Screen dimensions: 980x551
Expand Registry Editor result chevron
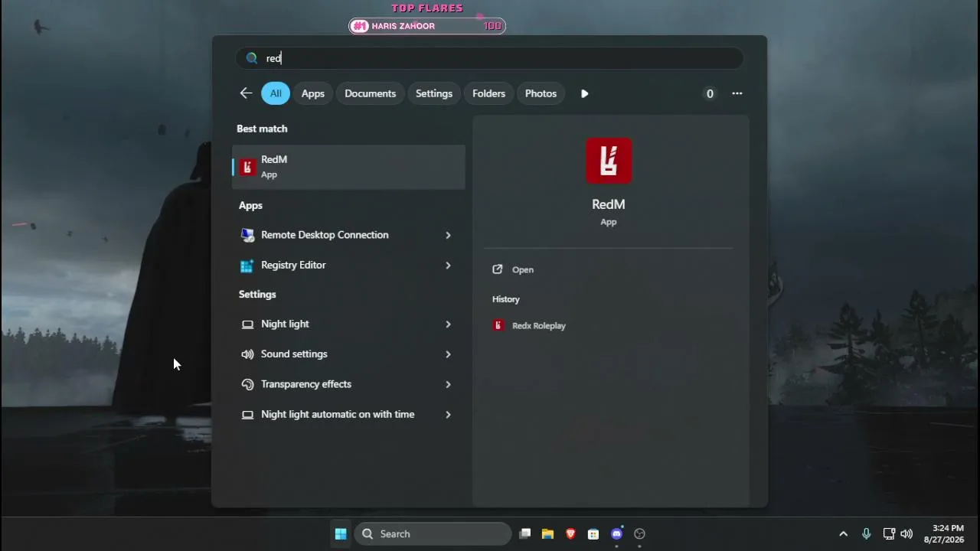(448, 266)
